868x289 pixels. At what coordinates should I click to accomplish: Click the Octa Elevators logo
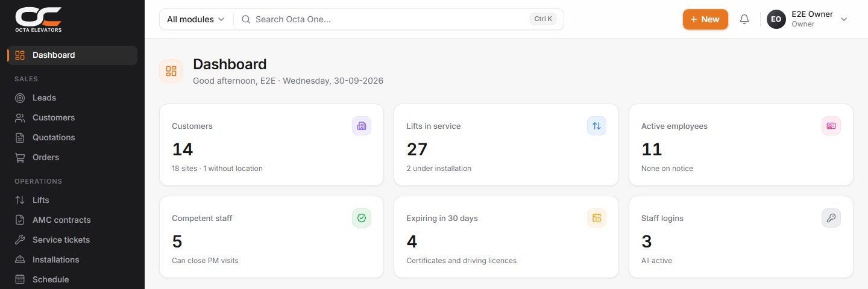pos(39,19)
